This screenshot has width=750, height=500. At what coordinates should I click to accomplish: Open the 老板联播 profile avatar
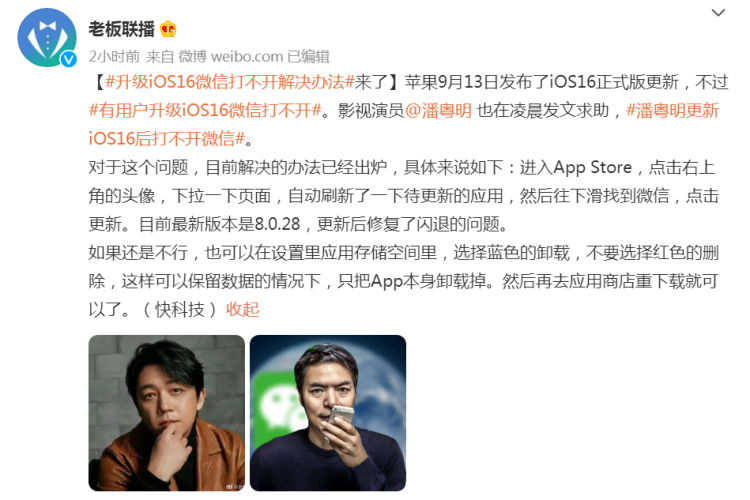click(x=47, y=37)
